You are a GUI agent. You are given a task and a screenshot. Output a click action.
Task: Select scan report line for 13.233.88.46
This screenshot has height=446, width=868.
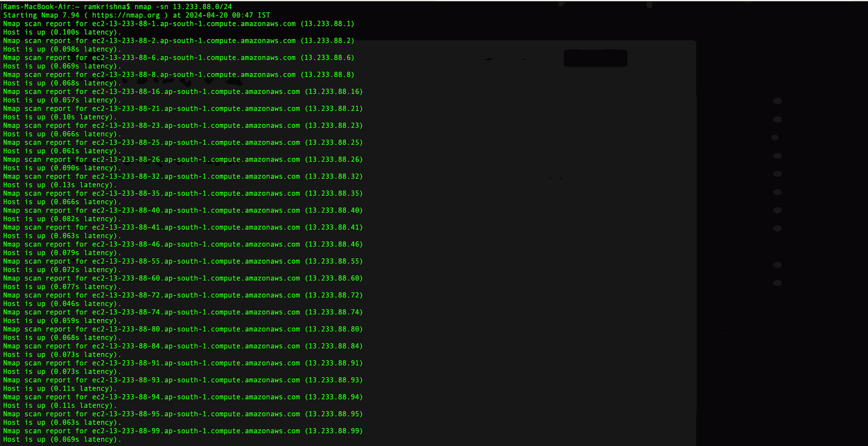pos(183,244)
